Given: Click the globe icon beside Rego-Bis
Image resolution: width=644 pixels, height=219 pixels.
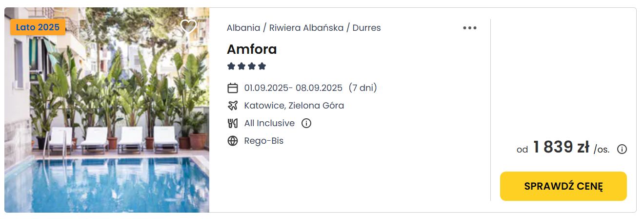Looking at the screenshot, I should 233,141.
